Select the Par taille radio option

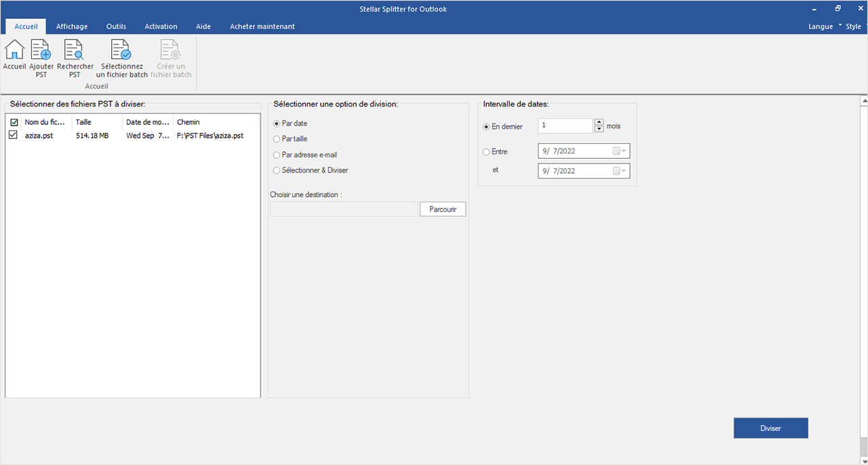(x=277, y=139)
